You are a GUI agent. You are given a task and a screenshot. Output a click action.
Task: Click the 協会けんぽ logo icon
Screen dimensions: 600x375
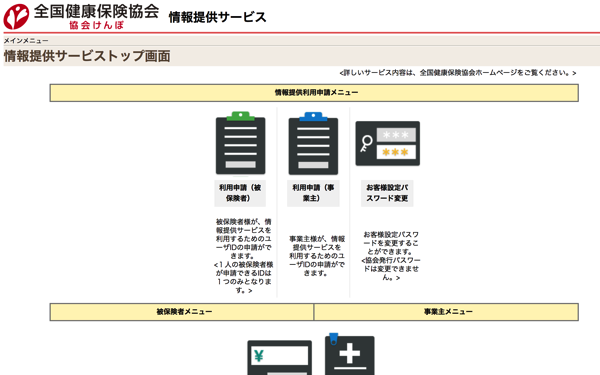[16, 16]
